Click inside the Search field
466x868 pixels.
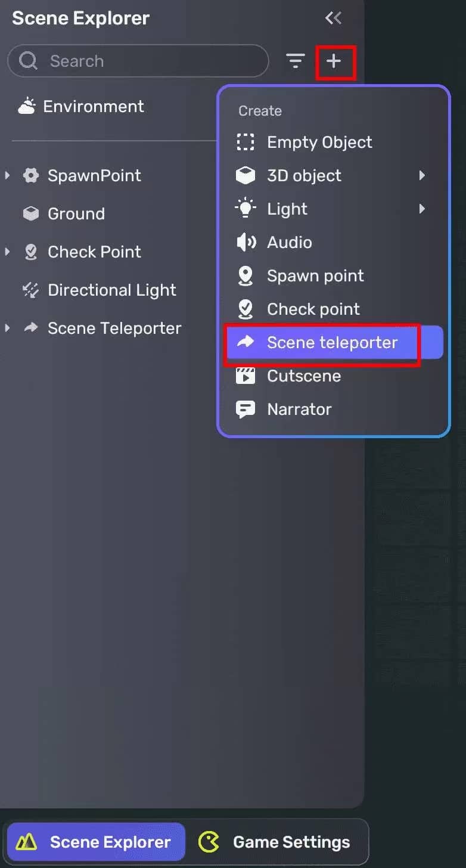pyautogui.click(x=137, y=61)
